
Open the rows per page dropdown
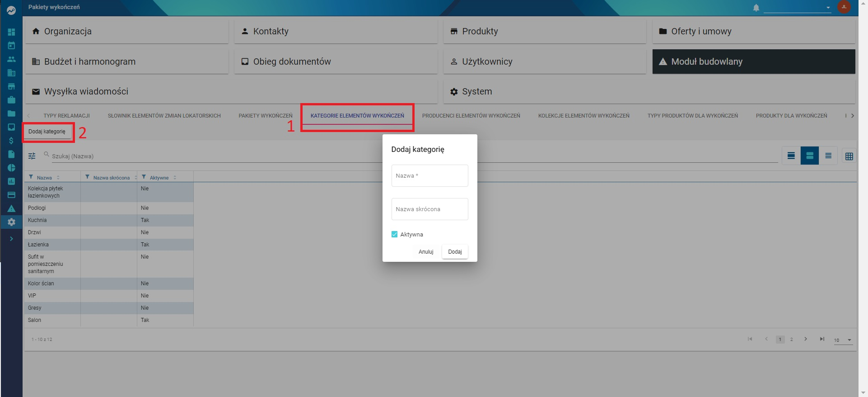click(x=844, y=340)
